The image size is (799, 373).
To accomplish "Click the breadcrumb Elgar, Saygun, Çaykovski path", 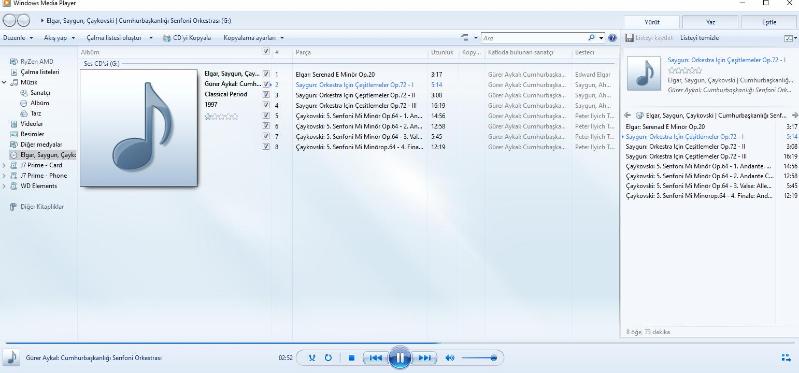I will (x=140, y=21).
